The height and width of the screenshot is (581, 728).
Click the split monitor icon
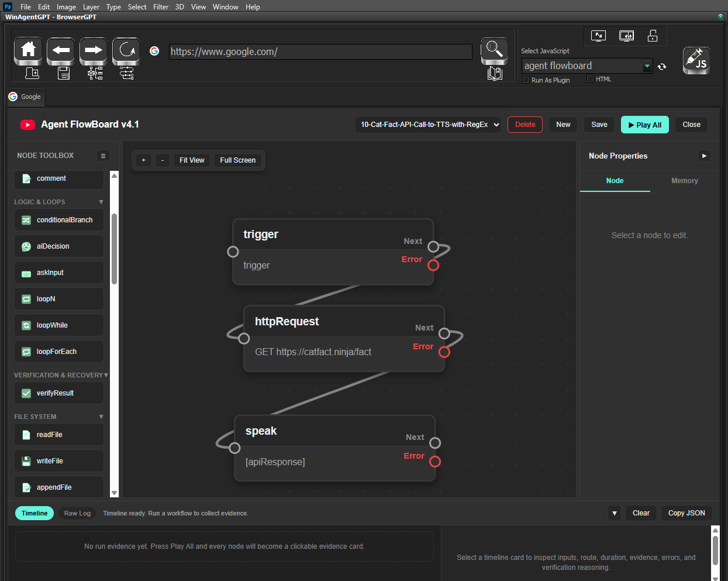[x=626, y=36]
